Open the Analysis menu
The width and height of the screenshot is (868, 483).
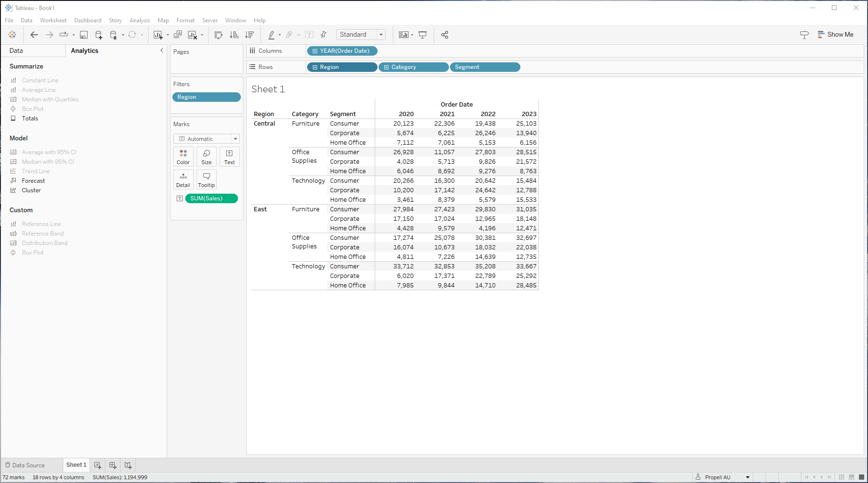tap(140, 20)
